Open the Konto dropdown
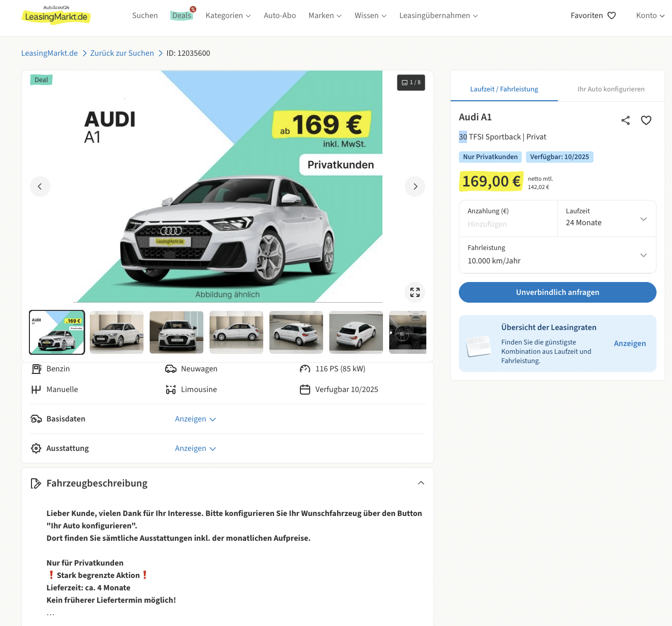672x626 pixels. 650,15
